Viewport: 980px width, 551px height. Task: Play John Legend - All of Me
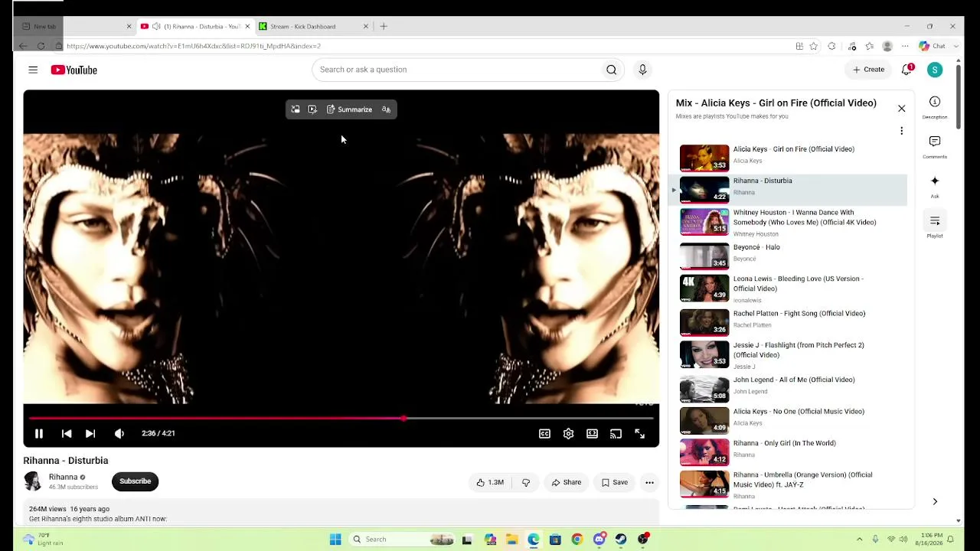click(789, 388)
